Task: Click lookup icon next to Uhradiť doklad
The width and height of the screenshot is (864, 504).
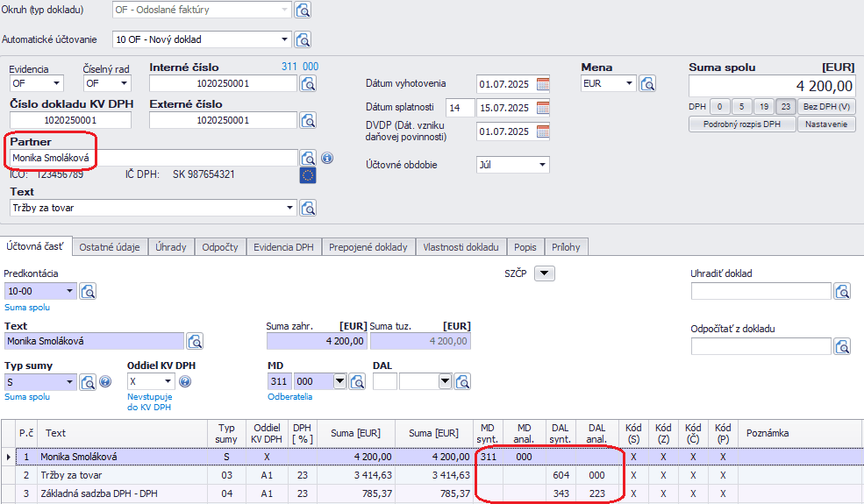Action: [842, 291]
